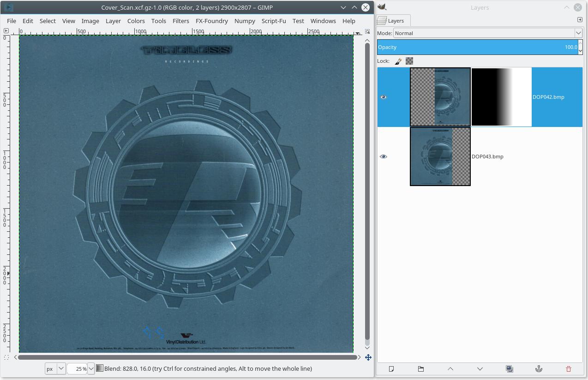Click the DOP042.bmp layer name
Screen dimensions: 588x380
[x=548, y=97]
